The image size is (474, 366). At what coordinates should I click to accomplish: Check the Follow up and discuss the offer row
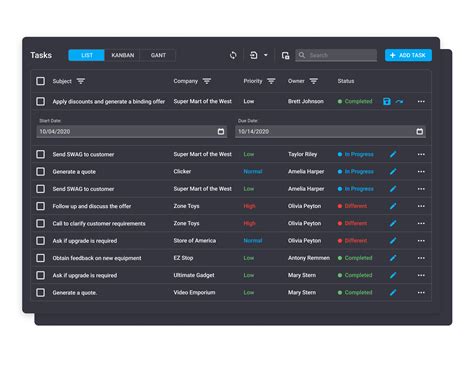pyautogui.click(x=41, y=206)
